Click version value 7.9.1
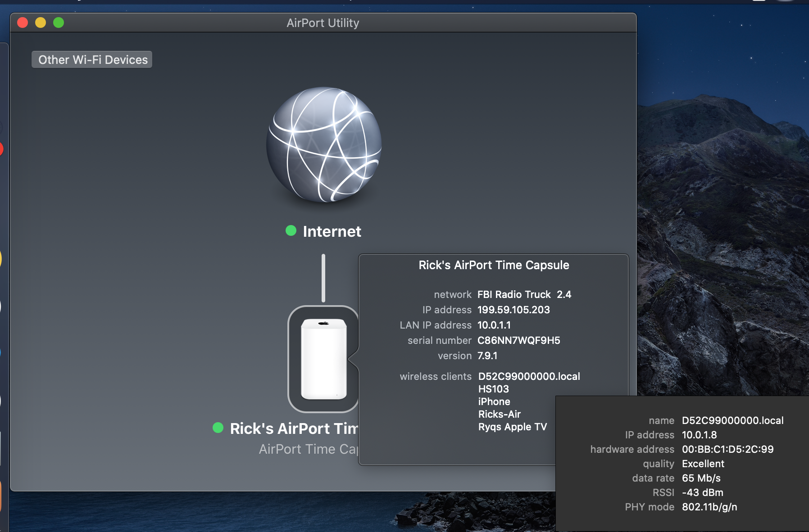The image size is (809, 532). click(x=487, y=356)
